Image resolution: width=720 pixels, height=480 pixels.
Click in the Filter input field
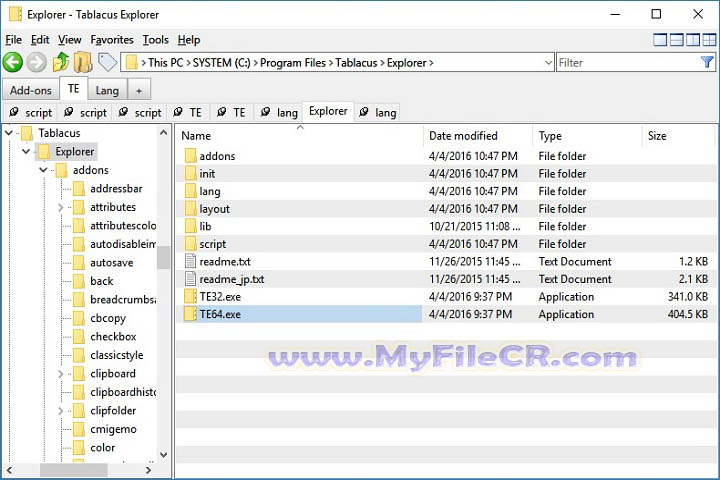(x=628, y=62)
